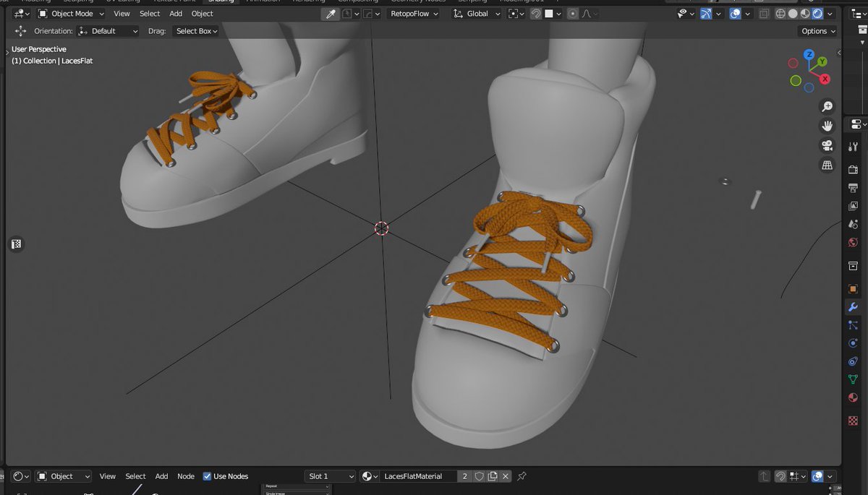The height and width of the screenshot is (495, 868).
Task: Open the Add menu in the viewport
Action: [175, 13]
